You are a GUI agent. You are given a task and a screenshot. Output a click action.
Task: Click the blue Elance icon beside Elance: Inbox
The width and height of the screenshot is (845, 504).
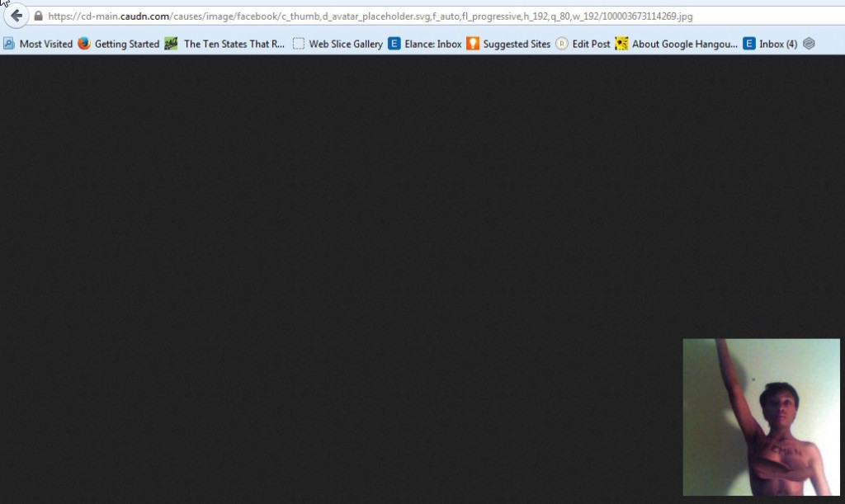point(394,44)
